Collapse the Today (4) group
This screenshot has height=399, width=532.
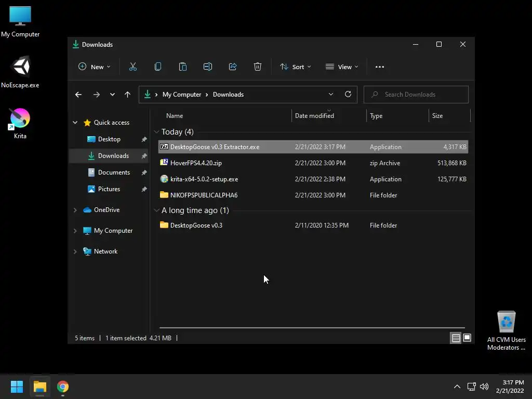tap(156, 132)
